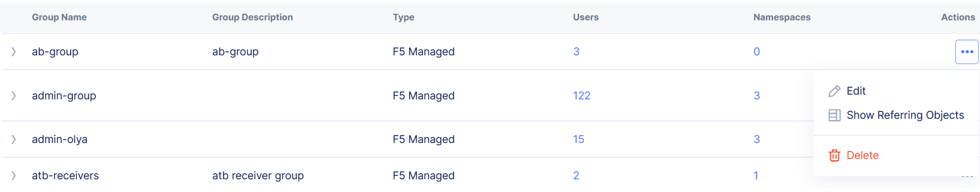The height and width of the screenshot is (192, 980).
Task: Click the Group Name column header
Action: (59, 17)
